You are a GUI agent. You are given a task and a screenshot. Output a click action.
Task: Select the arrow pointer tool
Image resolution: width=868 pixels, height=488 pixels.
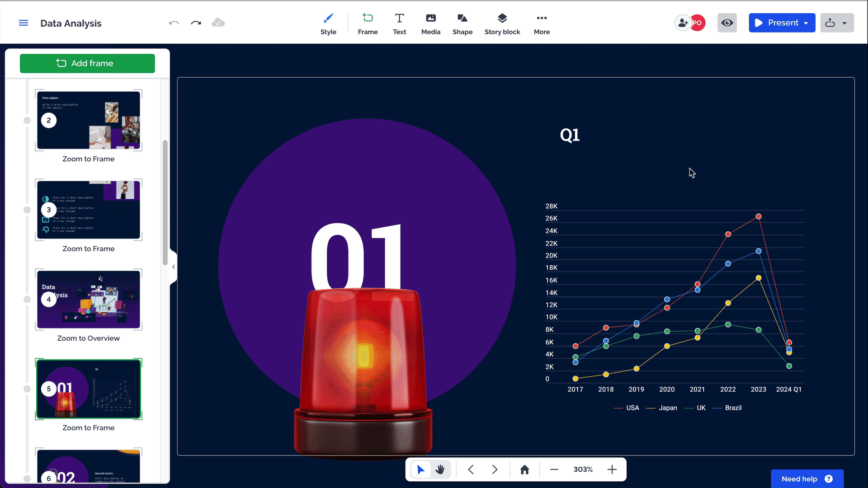(x=421, y=469)
